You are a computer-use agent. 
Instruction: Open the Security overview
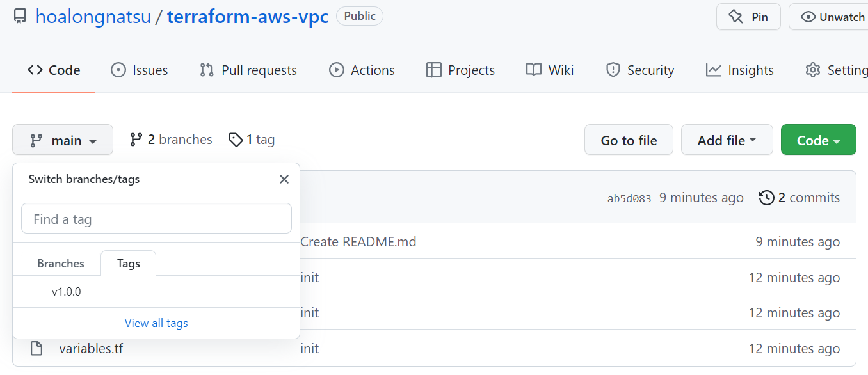(x=639, y=70)
